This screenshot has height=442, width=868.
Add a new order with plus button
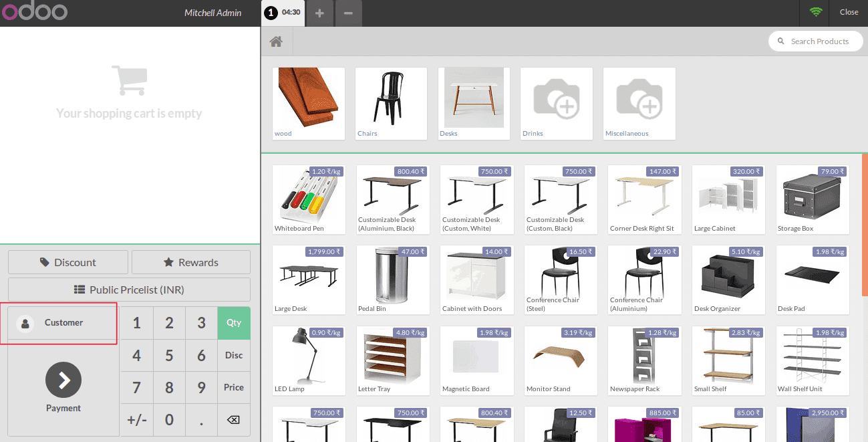coord(319,13)
